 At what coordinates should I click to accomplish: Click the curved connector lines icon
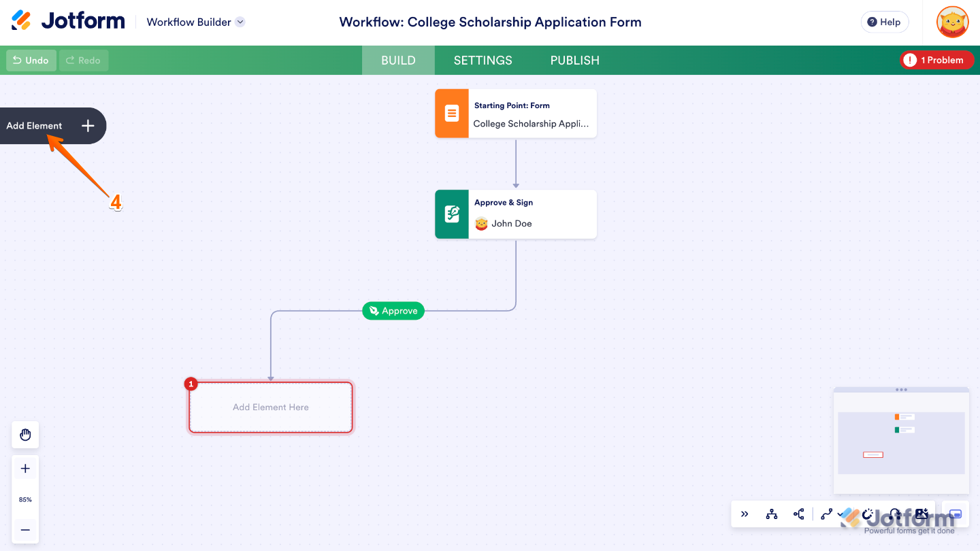point(826,514)
